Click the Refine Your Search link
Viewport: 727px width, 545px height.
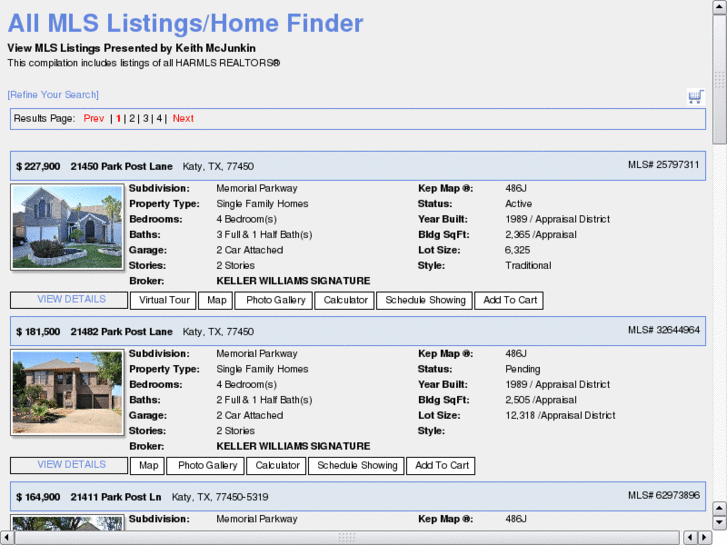[x=53, y=95]
